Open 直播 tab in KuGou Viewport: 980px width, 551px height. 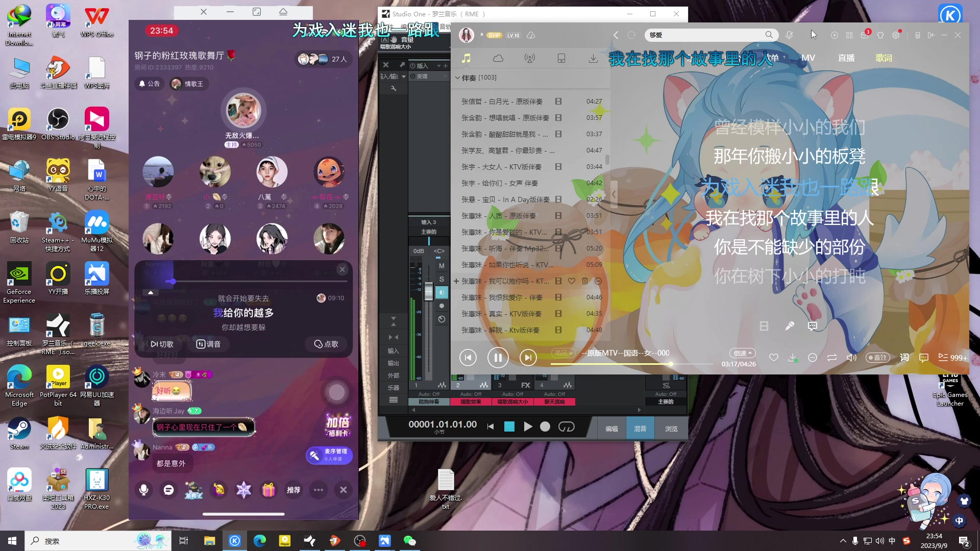click(846, 58)
